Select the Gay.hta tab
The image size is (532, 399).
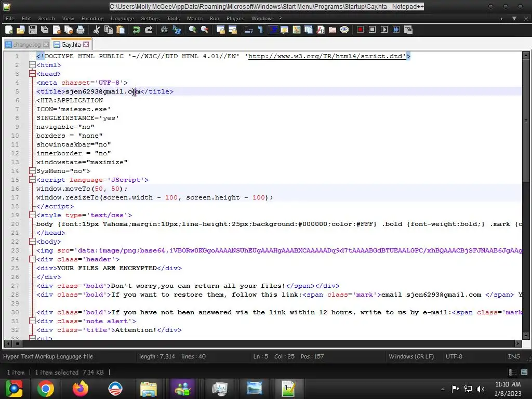pos(71,45)
